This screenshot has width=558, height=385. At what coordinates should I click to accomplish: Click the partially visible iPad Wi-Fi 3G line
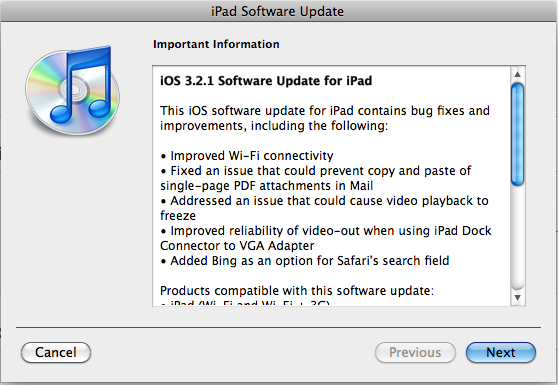point(245,303)
